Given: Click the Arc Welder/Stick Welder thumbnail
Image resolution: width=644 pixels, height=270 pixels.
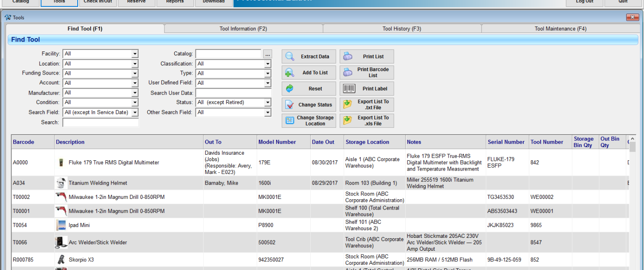Looking at the screenshot, I should tap(61, 243).
